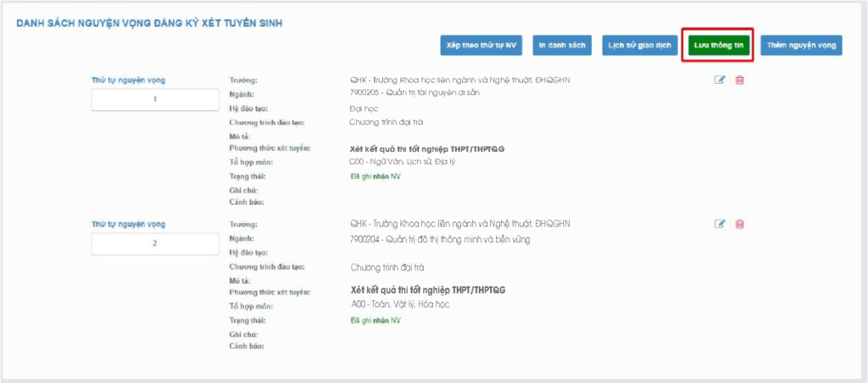This screenshot has width=868, height=383.
Task: Delete the second wish with trash icon
Action: pos(740,224)
